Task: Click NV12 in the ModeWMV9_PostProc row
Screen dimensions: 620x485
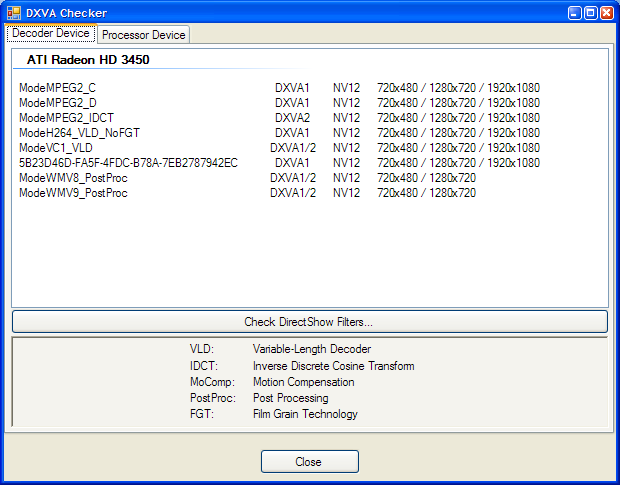Action: (x=346, y=193)
